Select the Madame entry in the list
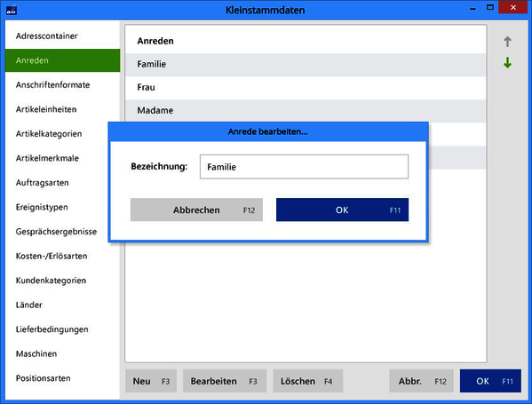The height and width of the screenshot is (404, 532). (306, 111)
